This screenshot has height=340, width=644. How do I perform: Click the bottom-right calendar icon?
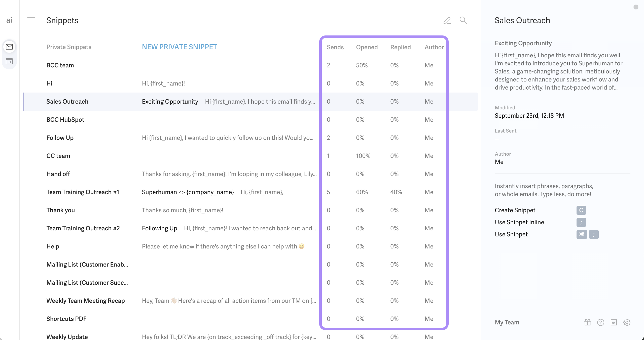click(x=614, y=322)
